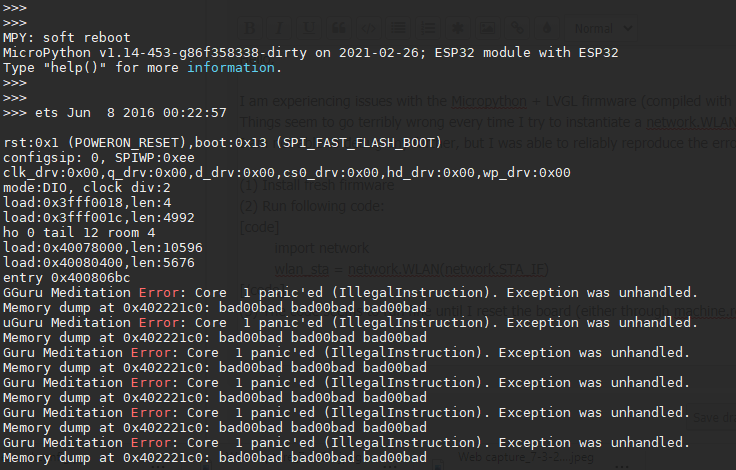Viewport: 736px width, 470px height.
Task: Insert code tags with the code icon
Action: 368,28
